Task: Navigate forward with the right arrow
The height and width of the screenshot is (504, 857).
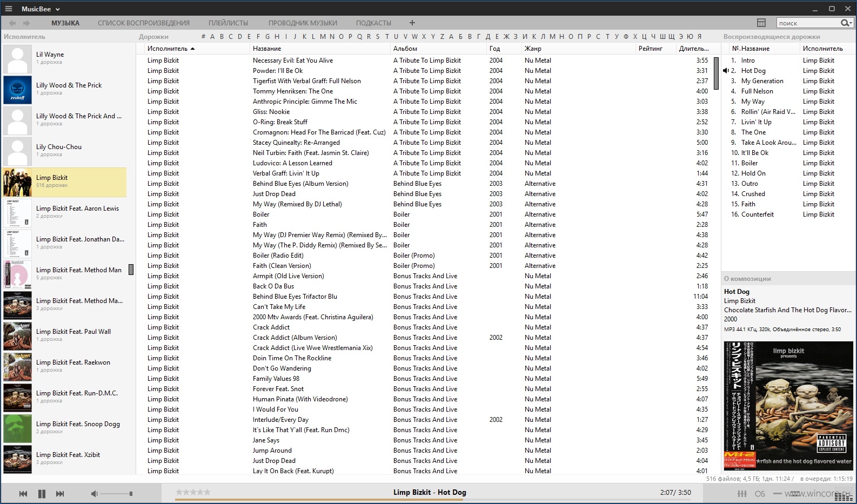Action: (x=26, y=23)
